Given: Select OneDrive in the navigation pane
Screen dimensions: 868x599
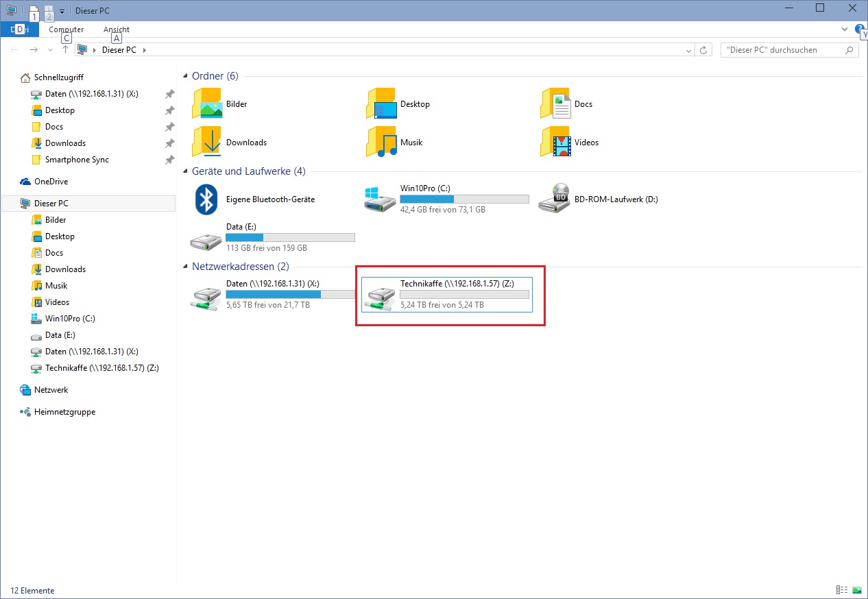Looking at the screenshot, I should [51, 182].
